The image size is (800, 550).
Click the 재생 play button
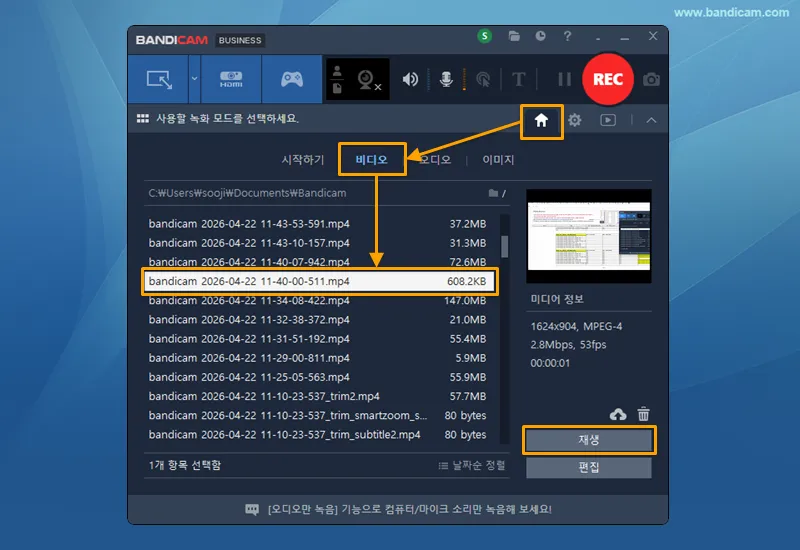click(588, 440)
